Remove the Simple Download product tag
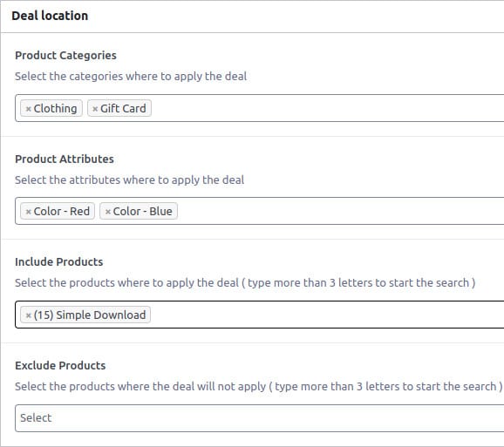 pyautogui.click(x=28, y=315)
